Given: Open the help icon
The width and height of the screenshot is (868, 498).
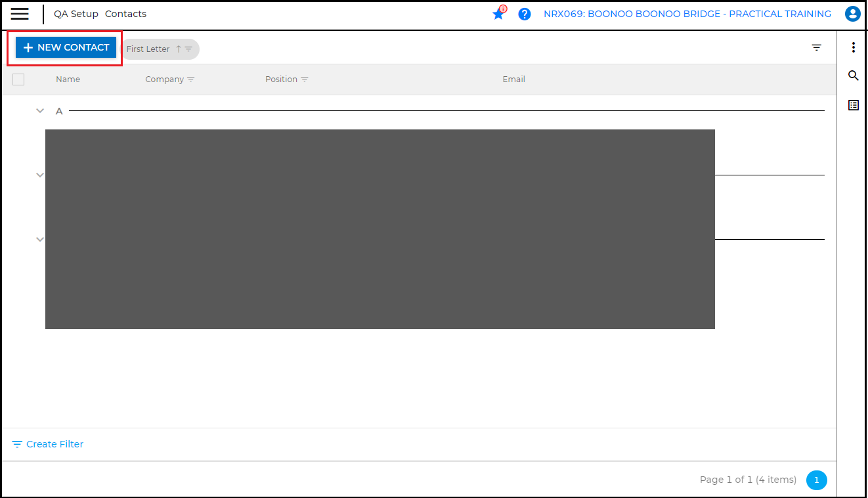Looking at the screenshot, I should click(524, 14).
